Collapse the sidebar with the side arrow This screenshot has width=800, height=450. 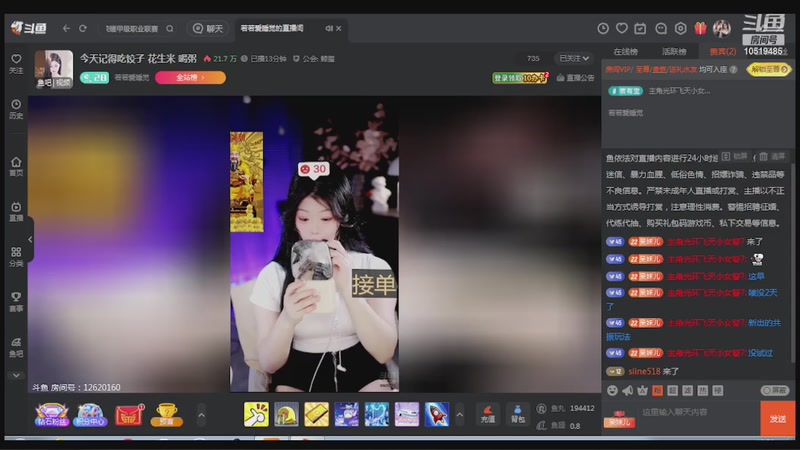(x=30, y=239)
